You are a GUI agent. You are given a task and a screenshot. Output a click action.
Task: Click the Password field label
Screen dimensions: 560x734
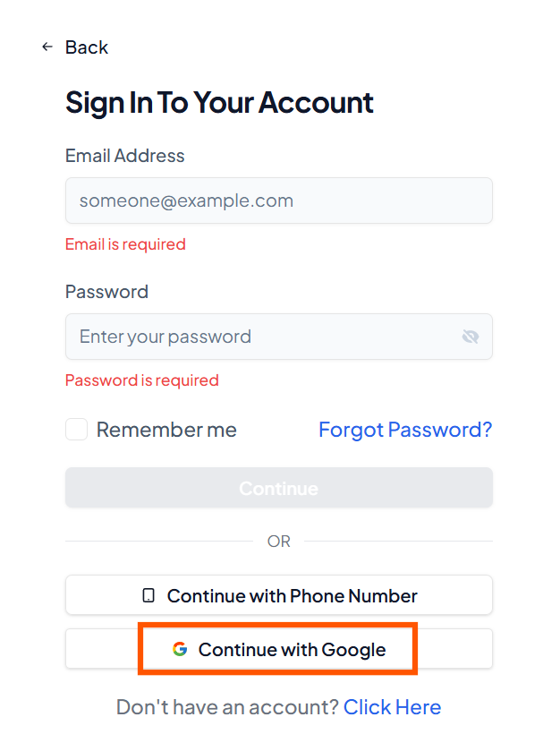point(106,292)
